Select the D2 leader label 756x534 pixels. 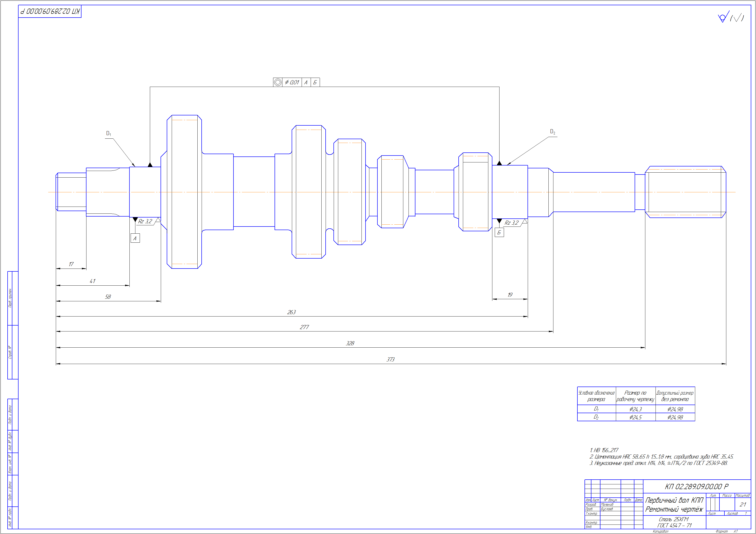point(552,132)
